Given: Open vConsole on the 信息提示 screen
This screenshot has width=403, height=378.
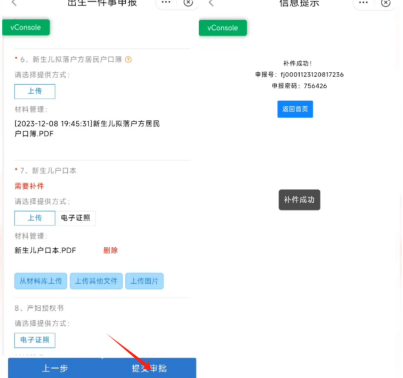Looking at the screenshot, I should click(223, 28).
